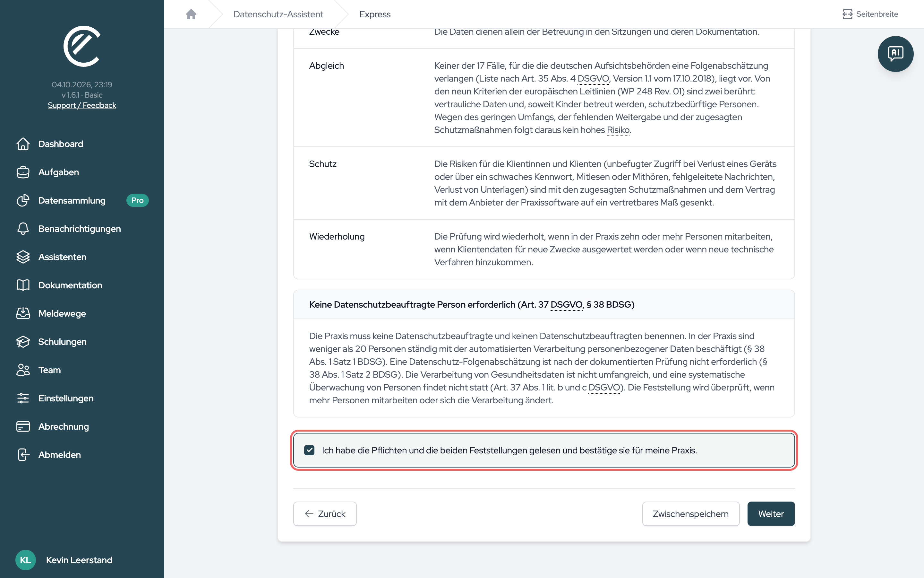This screenshot has height=578, width=924.
Task: Click the Pro badge next to Datensammlung
Action: click(x=137, y=200)
